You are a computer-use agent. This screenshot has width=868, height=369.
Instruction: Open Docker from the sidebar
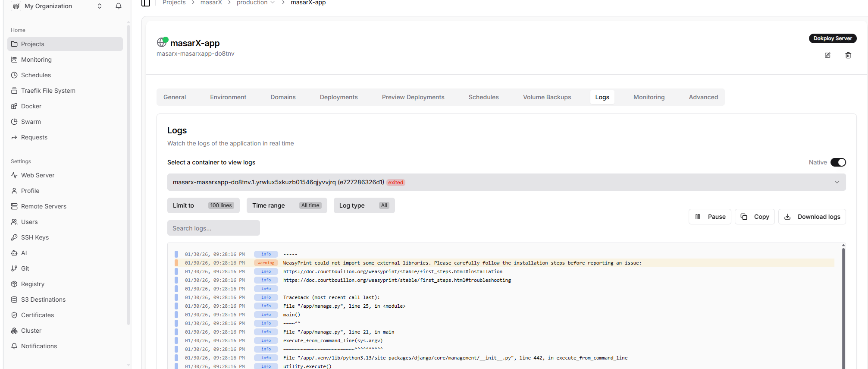click(31, 106)
